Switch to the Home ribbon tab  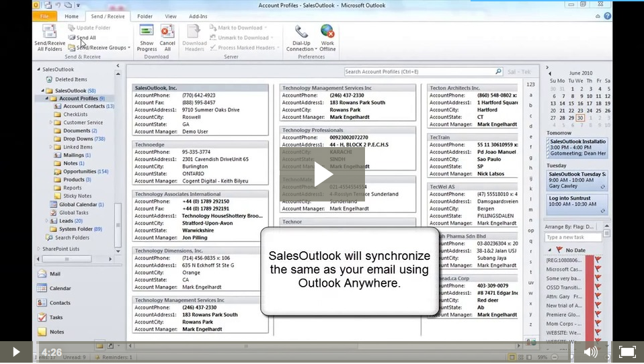71,16
